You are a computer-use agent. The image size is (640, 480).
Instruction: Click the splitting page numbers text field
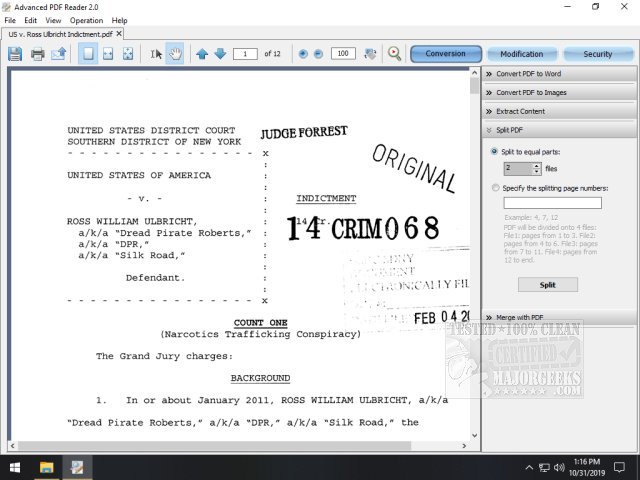coord(552,203)
